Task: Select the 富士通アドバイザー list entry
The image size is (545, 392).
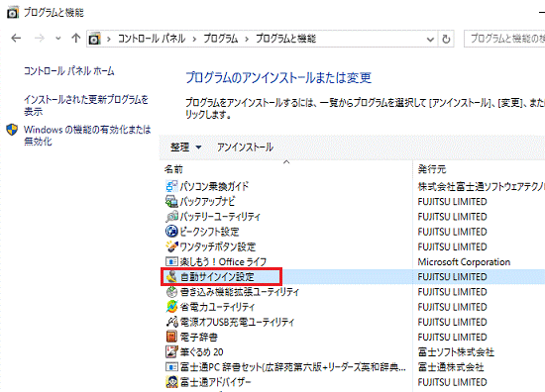Action: (215, 382)
